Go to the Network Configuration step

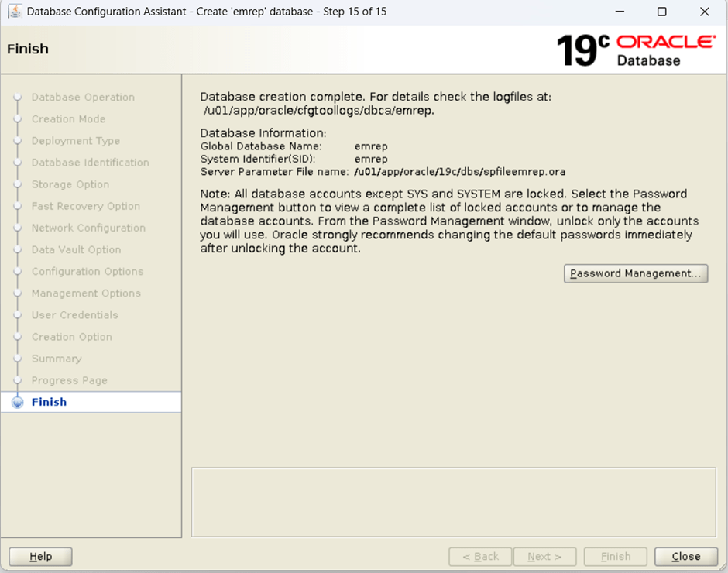click(x=88, y=228)
